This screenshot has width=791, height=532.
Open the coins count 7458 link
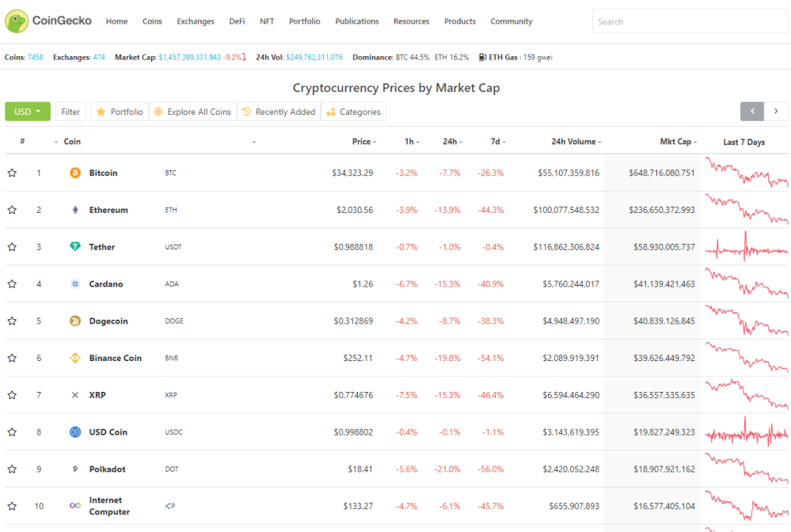pos(36,58)
